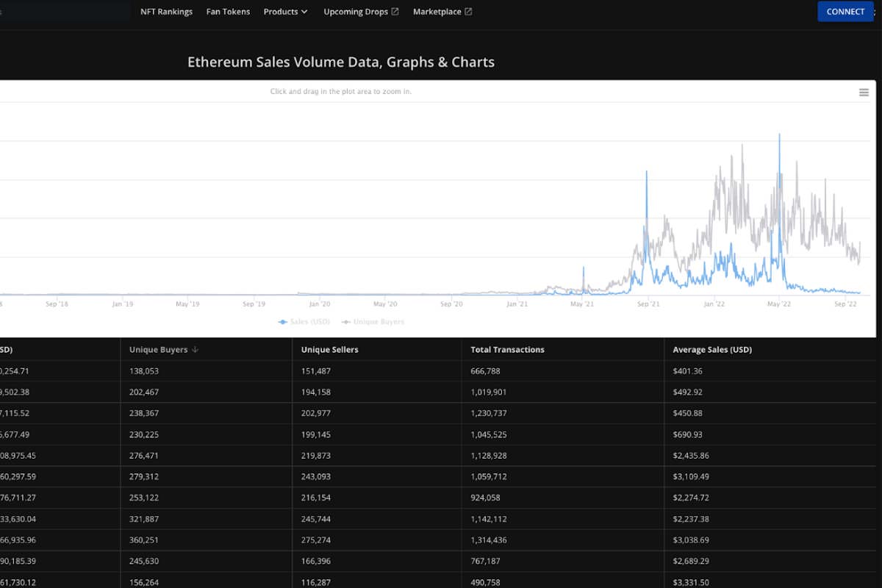Viewport: 882px width, 588px height.
Task: Go to Fan Tokens page
Action: point(228,12)
